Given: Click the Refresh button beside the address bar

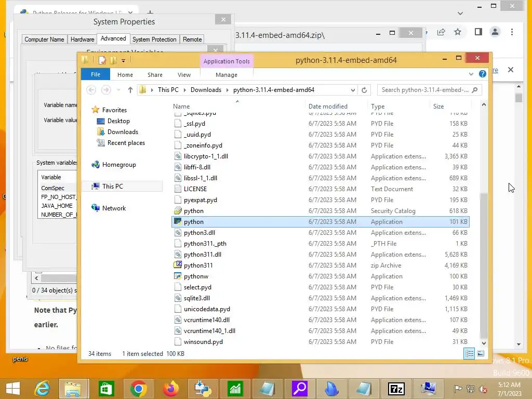Looking at the screenshot, I should (364, 90).
